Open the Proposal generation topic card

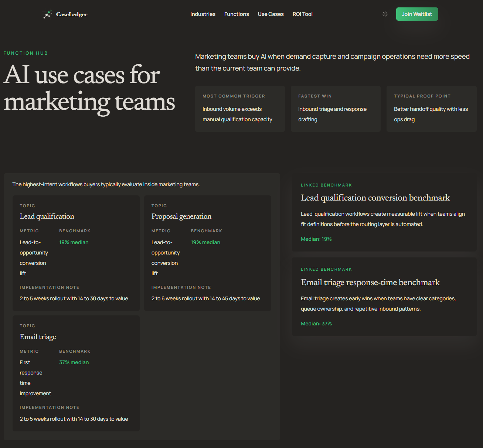[208, 253]
